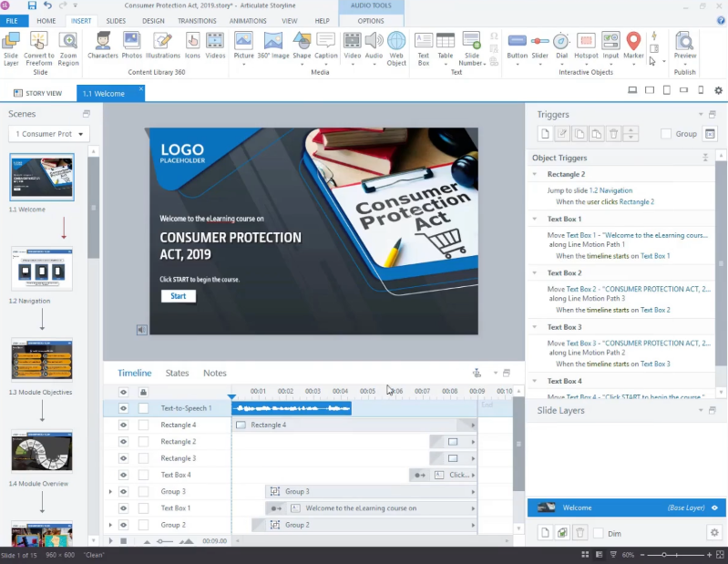Hide Text-to-Speech 1 in timeline
The height and width of the screenshot is (564, 728).
click(124, 408)
